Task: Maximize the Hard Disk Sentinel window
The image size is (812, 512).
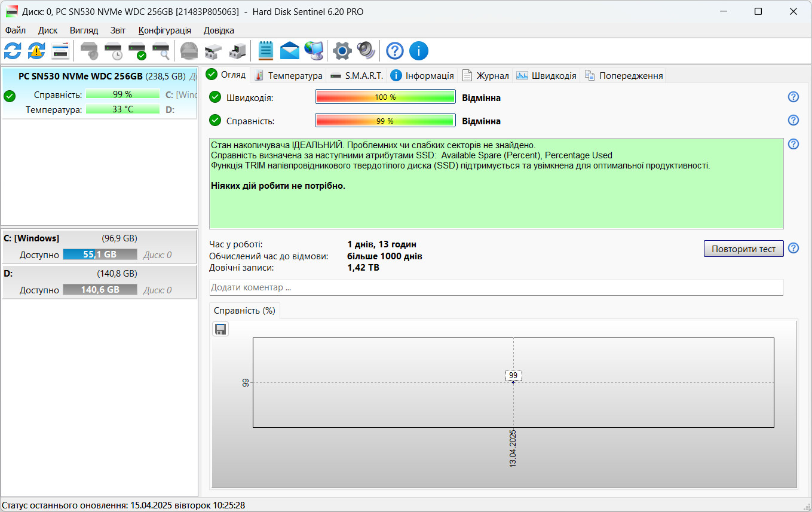Action: pos(758,11)
